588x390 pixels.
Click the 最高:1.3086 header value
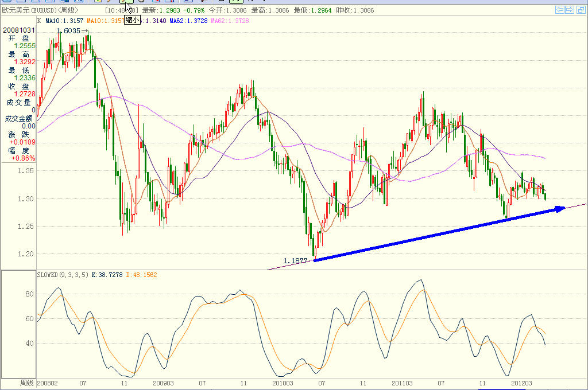(x=270, y=10)
